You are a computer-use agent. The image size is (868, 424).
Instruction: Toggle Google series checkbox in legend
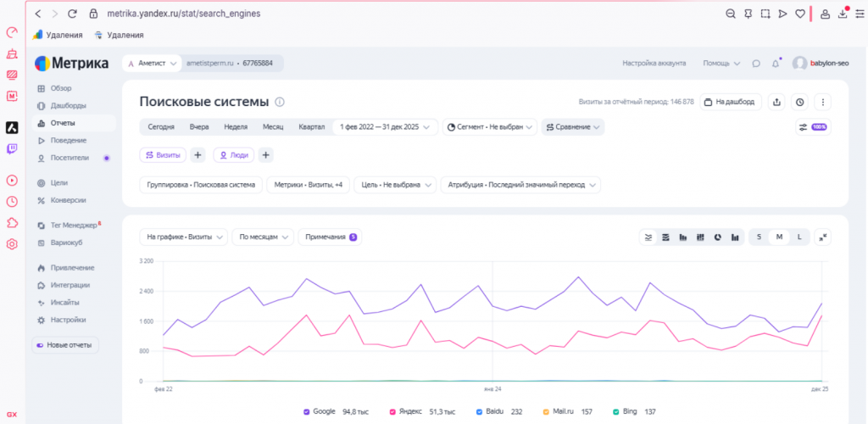(x=306, y=412)
